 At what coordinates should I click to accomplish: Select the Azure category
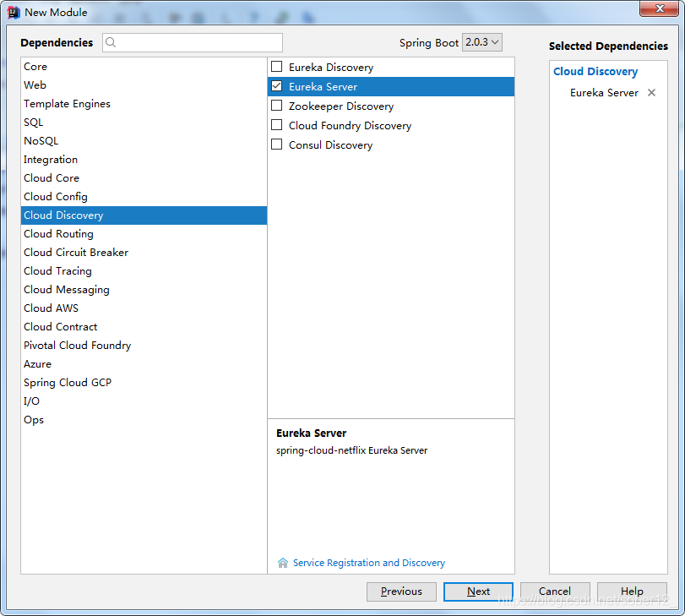(144, 363)
